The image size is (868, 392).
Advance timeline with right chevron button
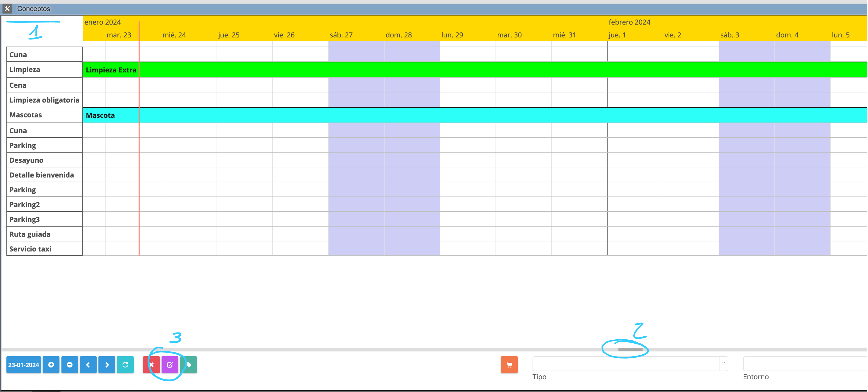tap(107, 365)
